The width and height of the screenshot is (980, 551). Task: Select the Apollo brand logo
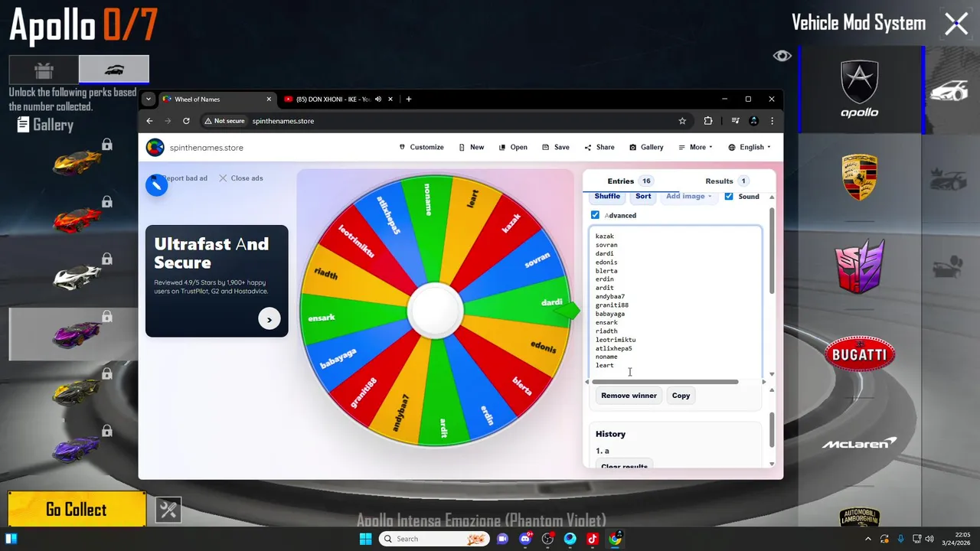(x=860, y=90)
